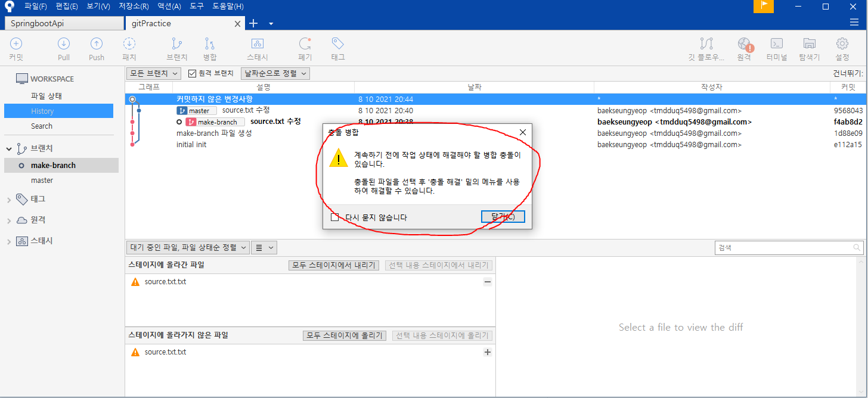The height and width of the screenshot is (398, 868).
Task: Collapse the 브랜치 section in sidebar
Action: [x=9, y=149]
